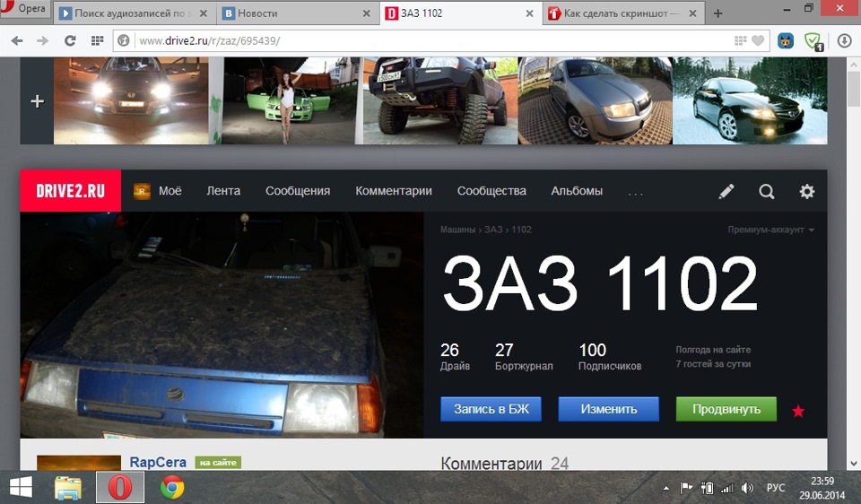Image resolution: width=861 pixels, height=504 pixels.
Task: Click the red star icon
Action: coord(798,410)
